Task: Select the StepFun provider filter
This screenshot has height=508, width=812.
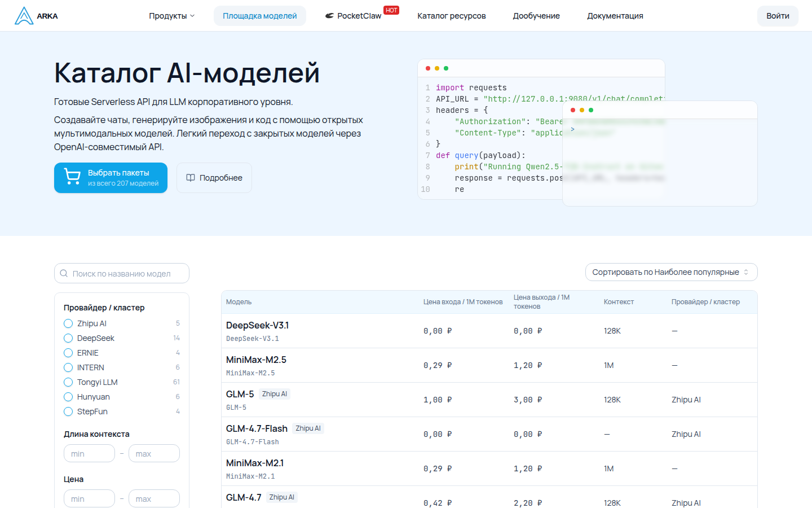Action: click(68, 411)
